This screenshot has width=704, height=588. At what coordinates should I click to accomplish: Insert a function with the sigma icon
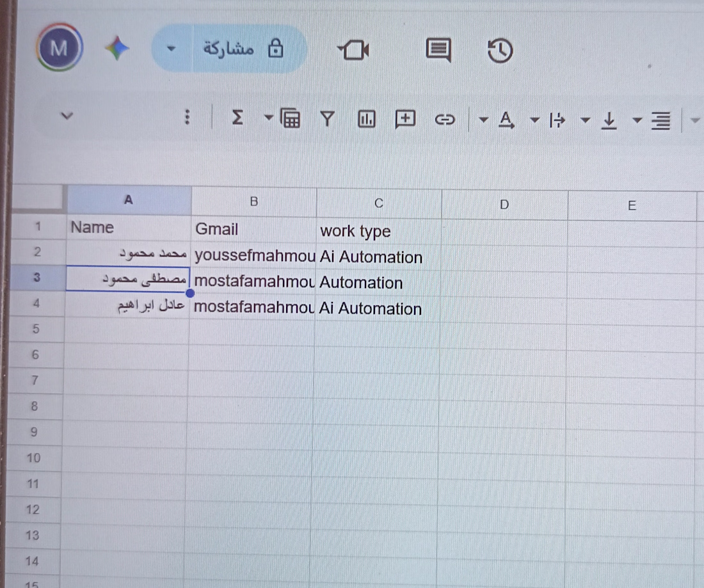pos(237,118)
